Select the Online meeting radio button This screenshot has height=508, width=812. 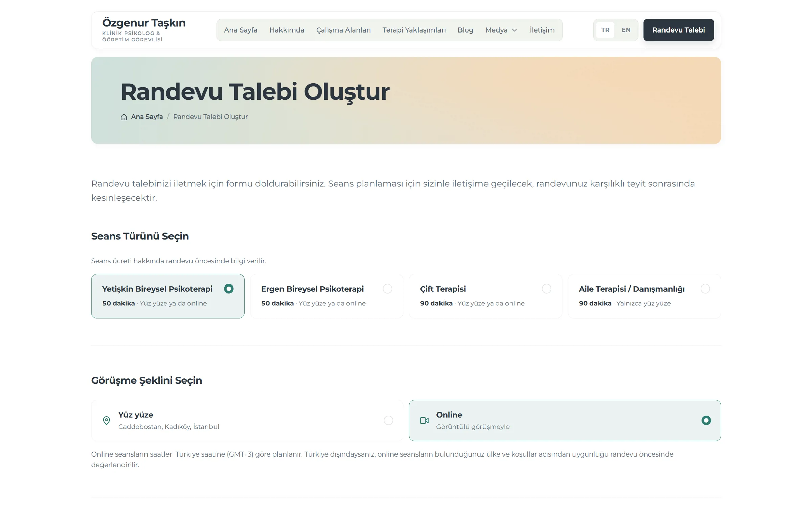click(706, 420)
